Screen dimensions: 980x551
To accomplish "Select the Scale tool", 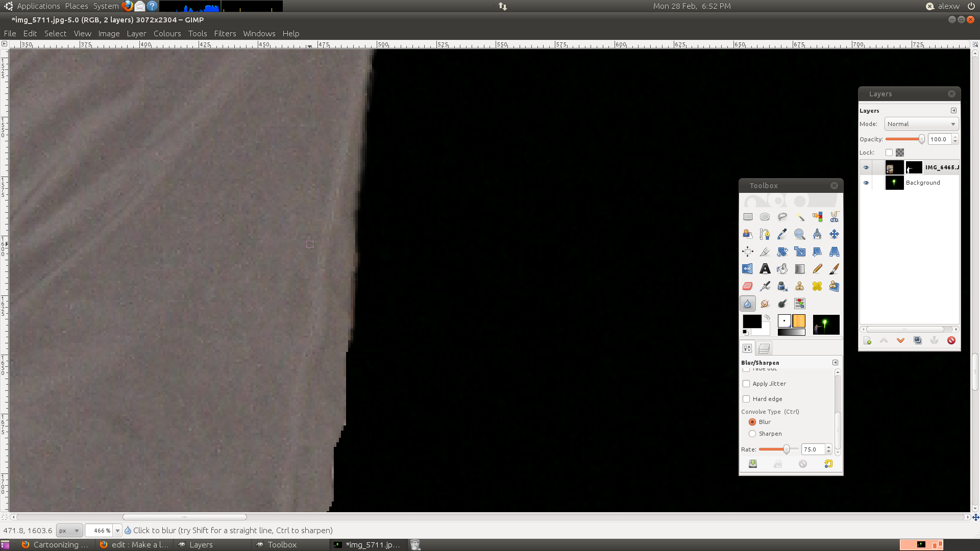I will 800,252.
